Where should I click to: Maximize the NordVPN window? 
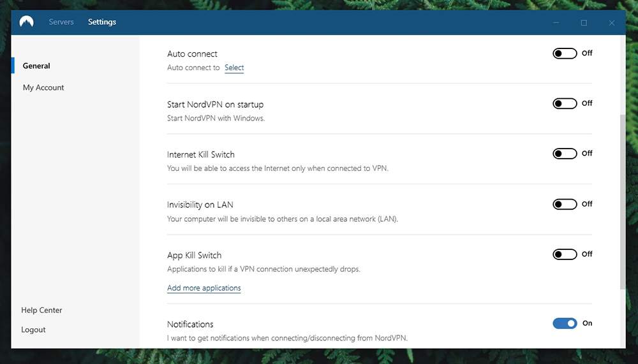pyautogui.click(x=584, y=23)
